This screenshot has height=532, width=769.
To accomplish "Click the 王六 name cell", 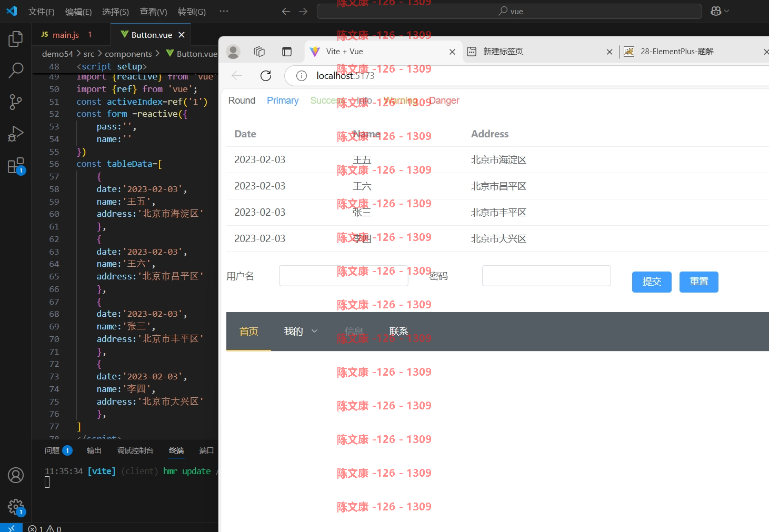I will point(362,186).
